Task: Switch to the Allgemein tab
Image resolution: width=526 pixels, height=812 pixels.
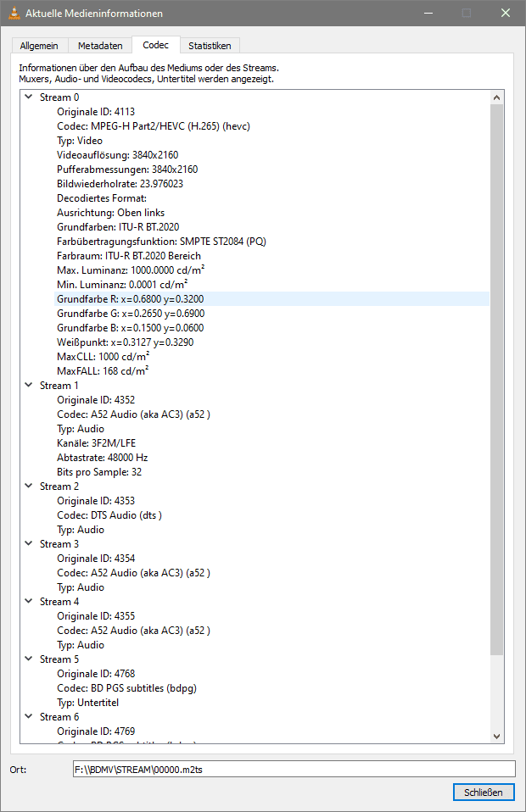Action: coord(39,46)
